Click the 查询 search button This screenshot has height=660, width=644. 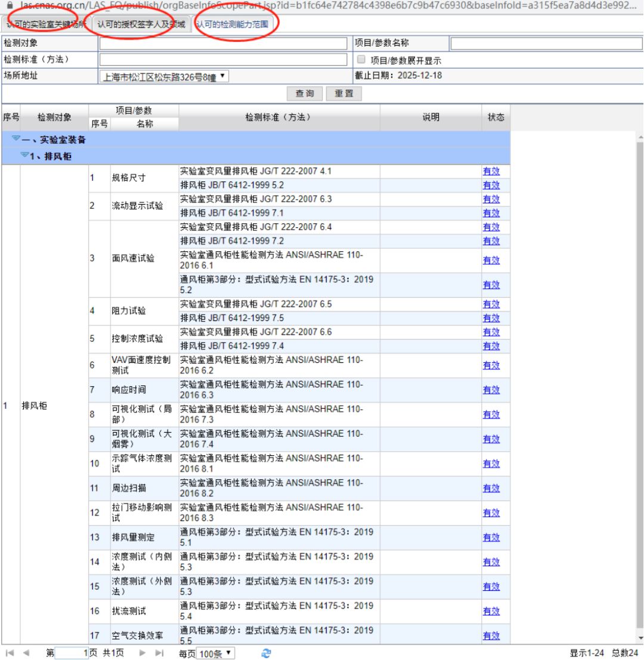[x=305, y=94]
